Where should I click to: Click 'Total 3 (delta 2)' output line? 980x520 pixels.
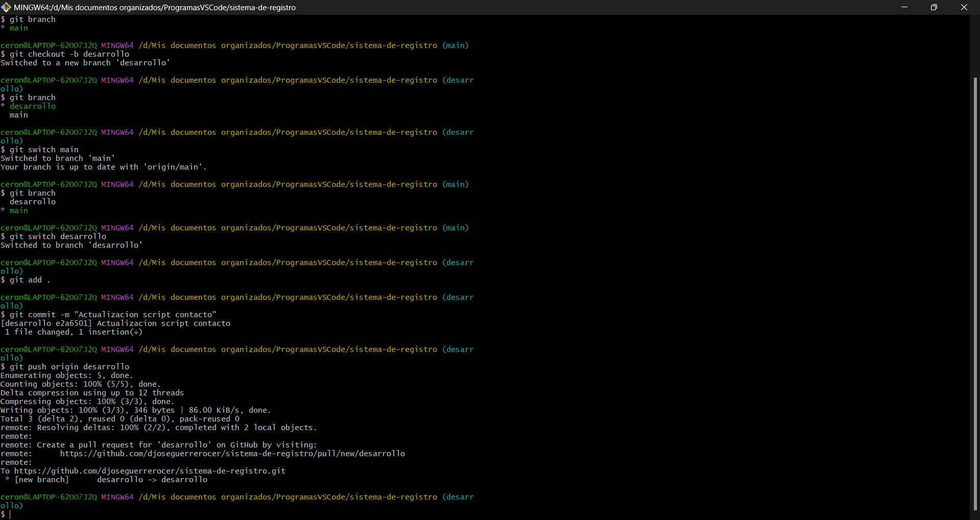pyautogui.click(x=120, y=419)
